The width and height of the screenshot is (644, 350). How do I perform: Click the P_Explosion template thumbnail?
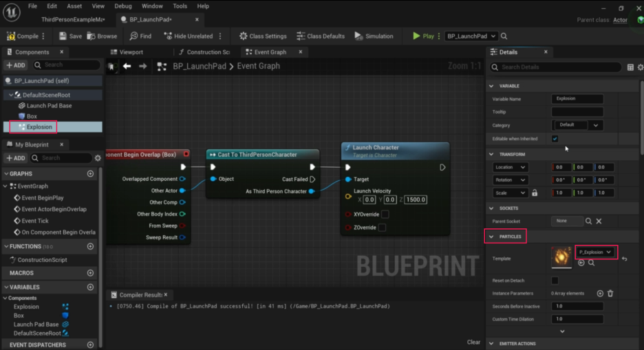click(561, 257)
